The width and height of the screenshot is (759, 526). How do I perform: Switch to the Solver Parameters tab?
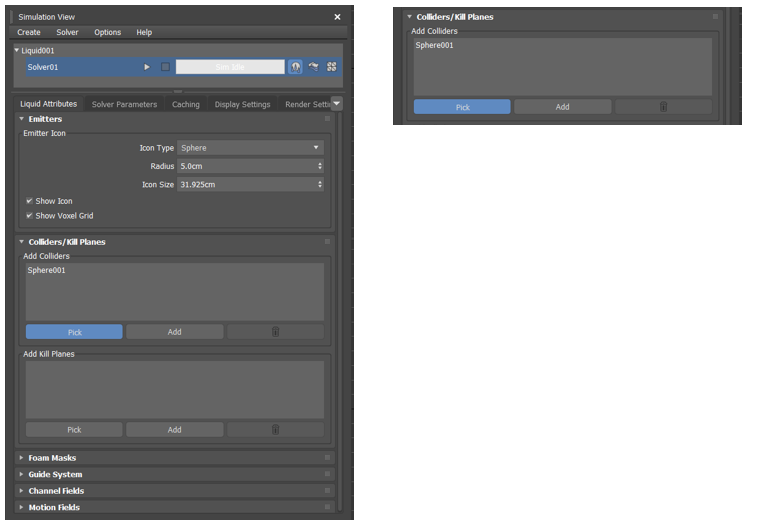pyautogui.click(x=124, y=105)
